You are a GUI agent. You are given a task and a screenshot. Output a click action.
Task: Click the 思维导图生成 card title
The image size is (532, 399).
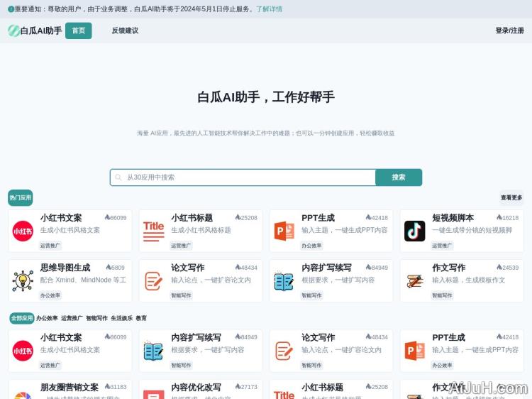(65, 268)
